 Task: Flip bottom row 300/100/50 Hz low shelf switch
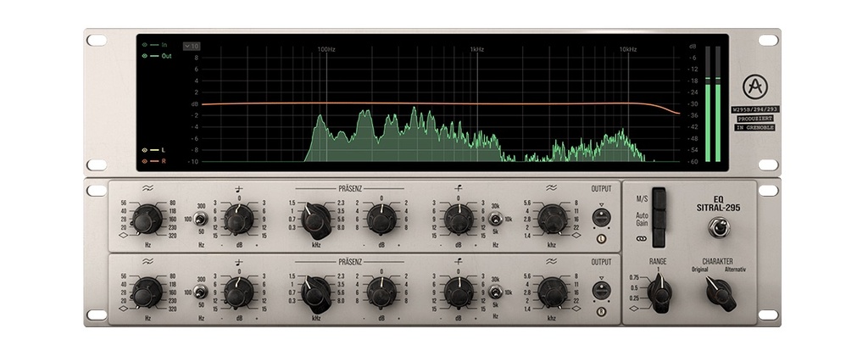tap(201, 292)
